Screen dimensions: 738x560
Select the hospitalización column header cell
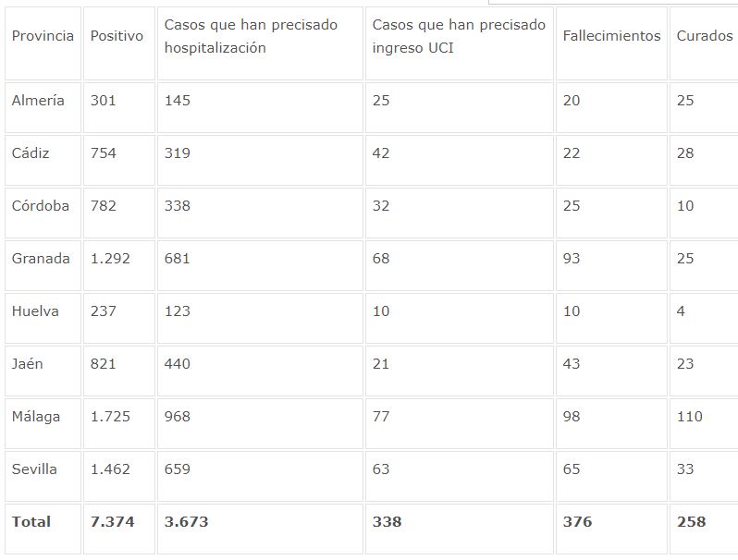pyautogui.click(x=251, y=36)
